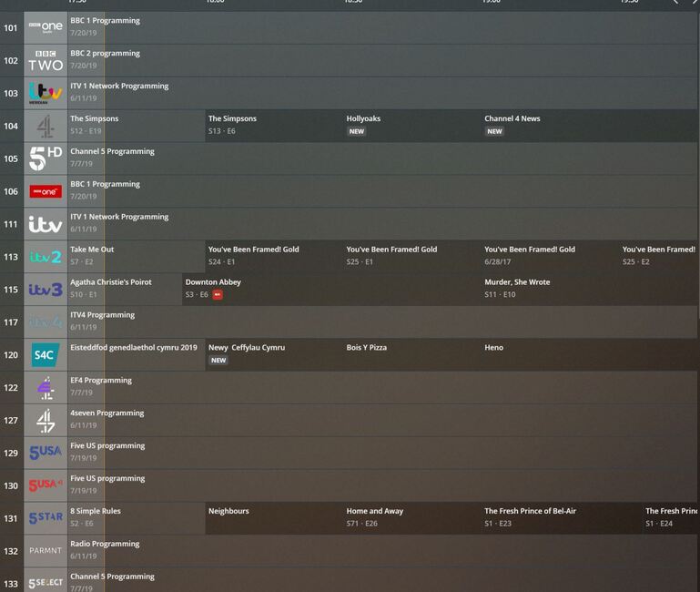Select the 5USA logo on channel 129
Screen dimensions: 700x592
click(46, 453)
